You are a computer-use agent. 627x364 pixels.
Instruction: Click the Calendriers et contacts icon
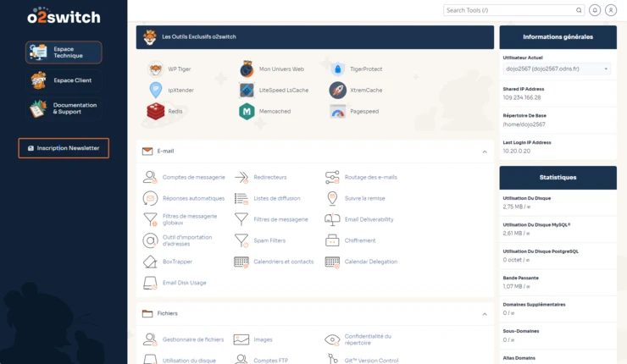(241, 262)
